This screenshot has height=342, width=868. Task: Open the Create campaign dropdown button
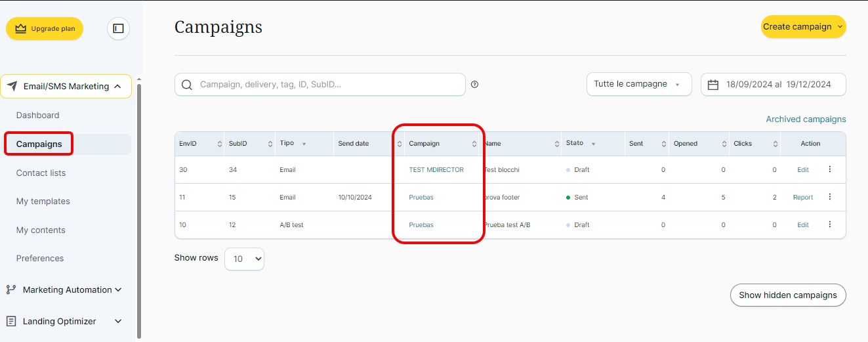click(803, 27)
